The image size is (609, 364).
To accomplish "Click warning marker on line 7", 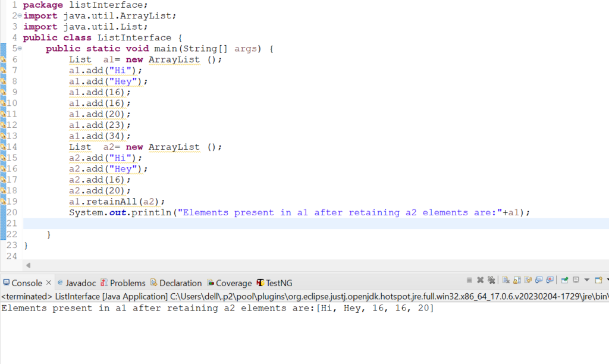I will [3, 70].
